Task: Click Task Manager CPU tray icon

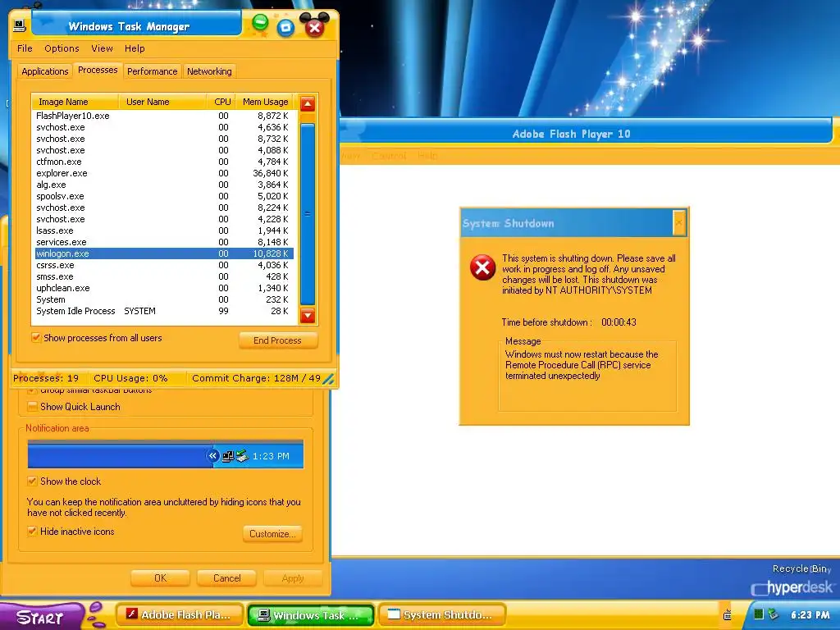Action: tap(759, 614)
